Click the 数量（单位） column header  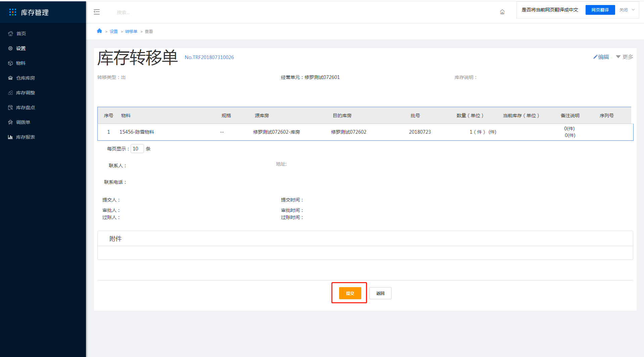470,116
